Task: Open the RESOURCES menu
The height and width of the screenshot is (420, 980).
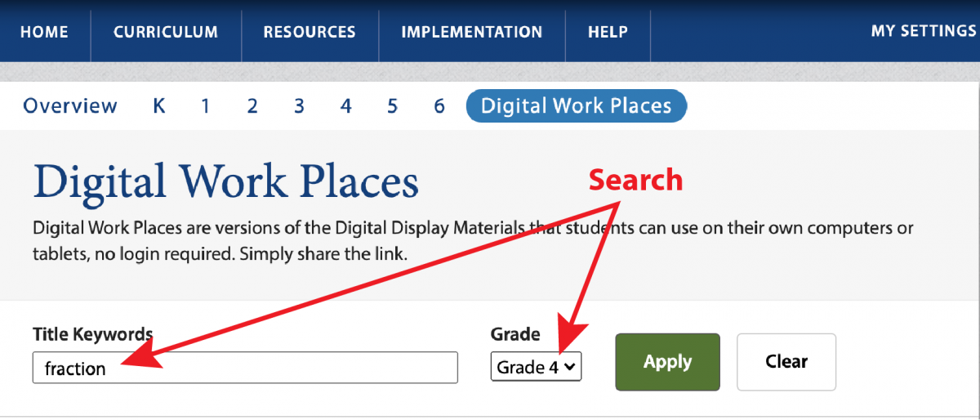Action: click(310, 32)
